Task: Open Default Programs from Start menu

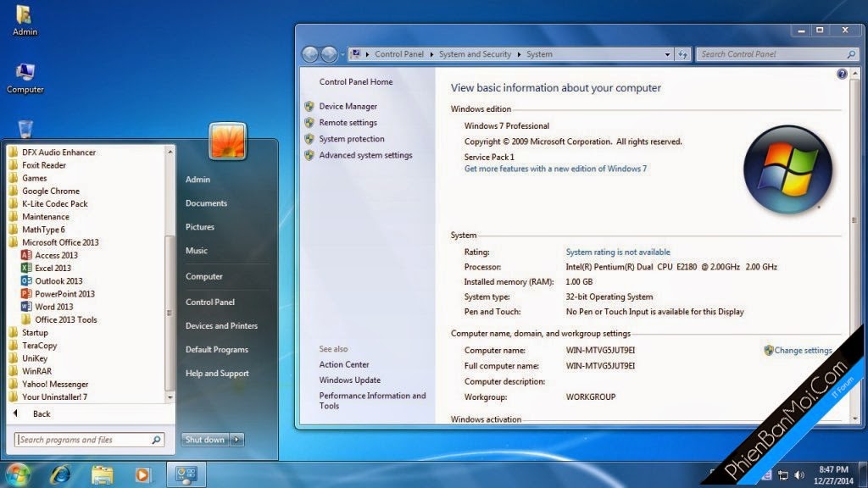Action: 216,350
